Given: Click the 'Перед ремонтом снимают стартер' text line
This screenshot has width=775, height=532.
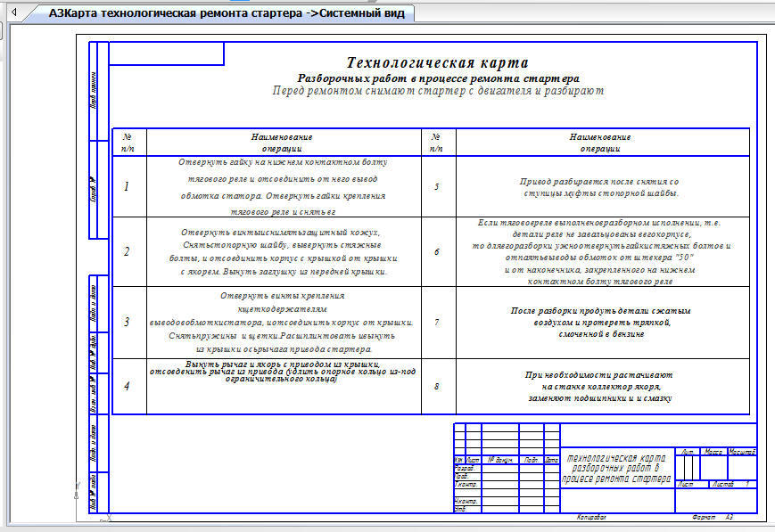Looking at the screenshot, I should click(437, 91).
